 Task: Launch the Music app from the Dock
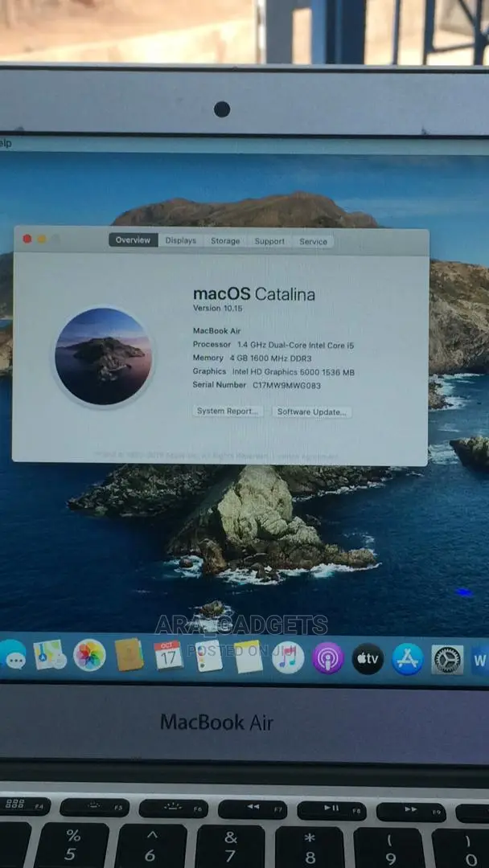[x=288, y=657]
